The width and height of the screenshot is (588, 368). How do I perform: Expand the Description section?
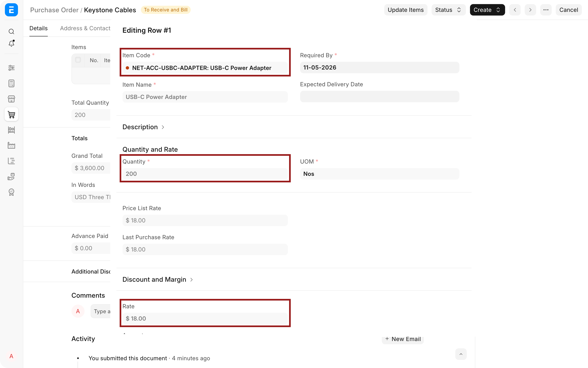(143, 127)
